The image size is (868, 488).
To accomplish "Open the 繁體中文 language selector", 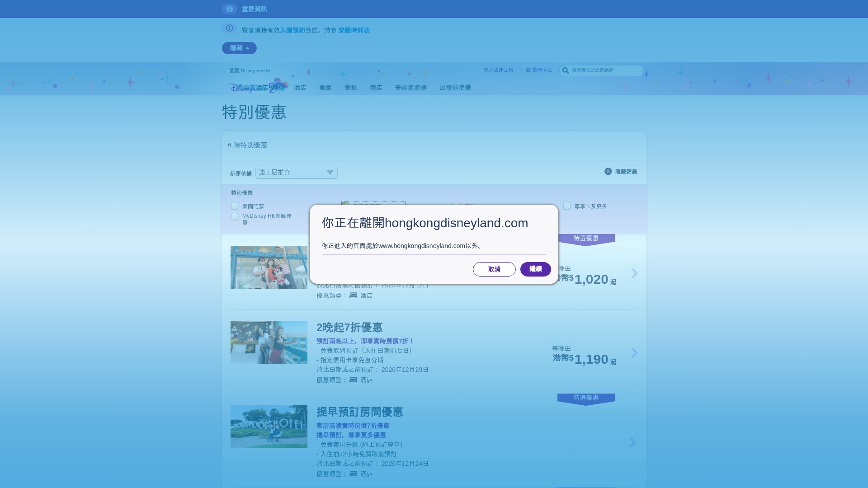I will (542, 70).
